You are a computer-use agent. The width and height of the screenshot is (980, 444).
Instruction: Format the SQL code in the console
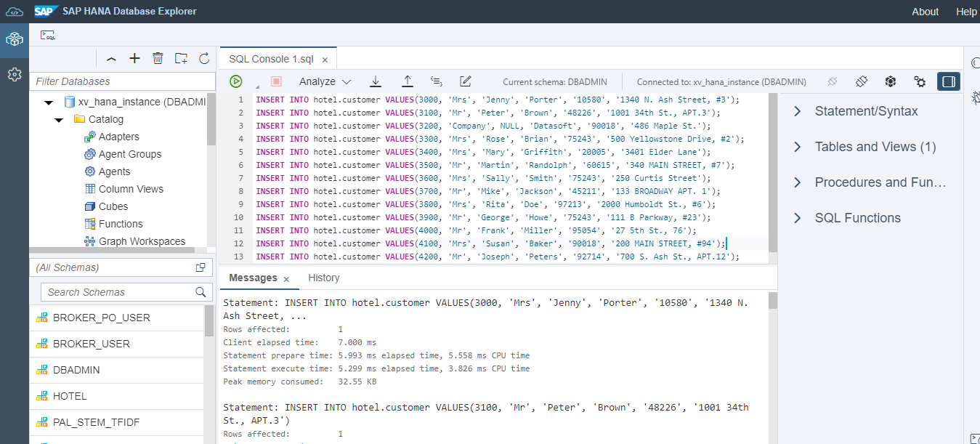click(437, 81)
